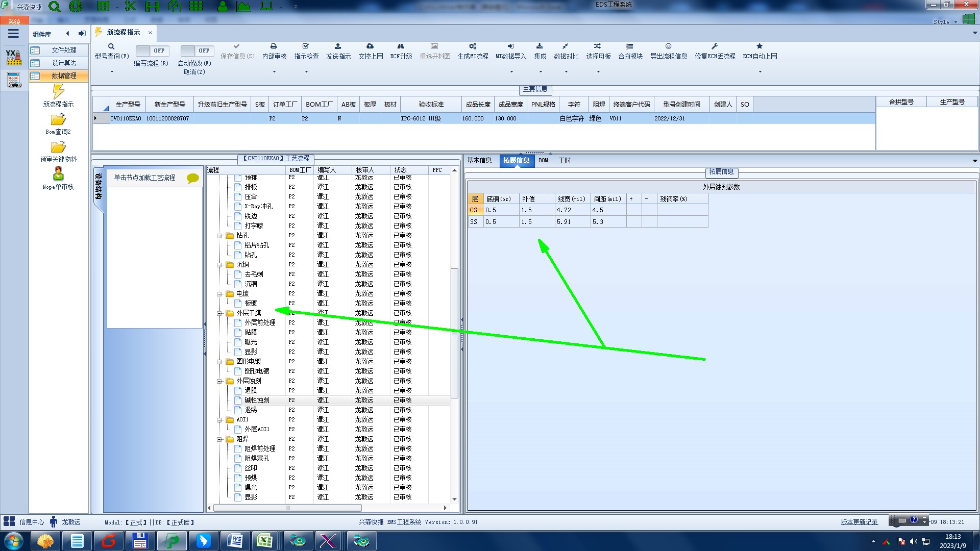Switch to BOM tab
This screenshot has width=980, height=551.
coord(543,161)
